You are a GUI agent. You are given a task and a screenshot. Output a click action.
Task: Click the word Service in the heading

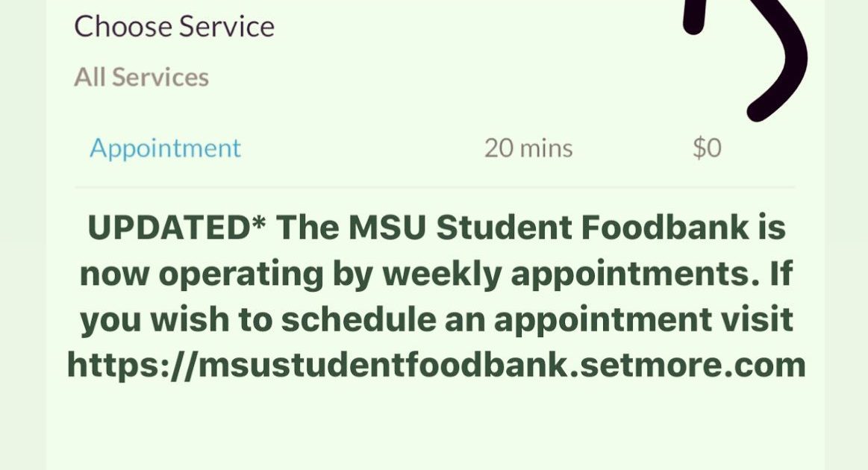pyautogui.click(x=226, y=27)
